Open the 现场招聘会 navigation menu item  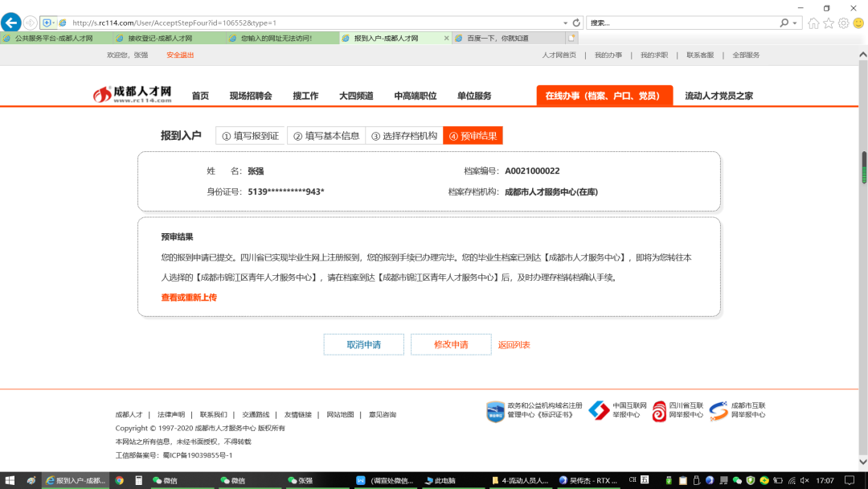(x=251, y=96)
